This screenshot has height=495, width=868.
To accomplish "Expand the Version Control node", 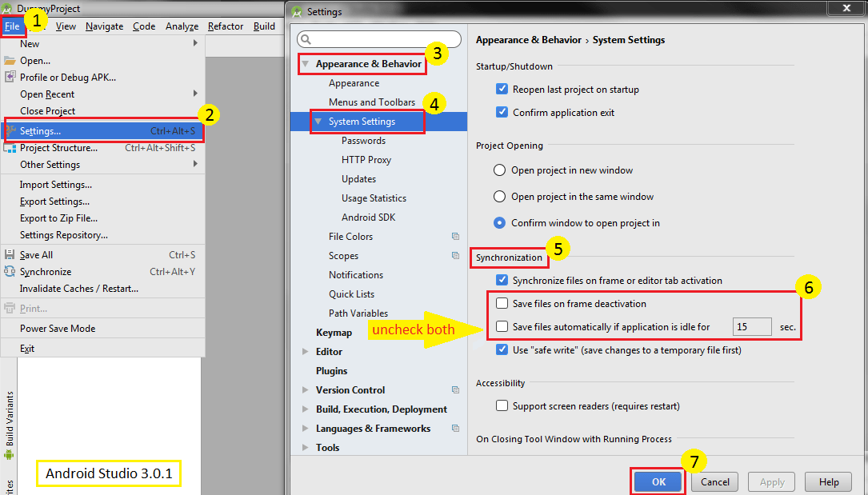I will (306, 390).
